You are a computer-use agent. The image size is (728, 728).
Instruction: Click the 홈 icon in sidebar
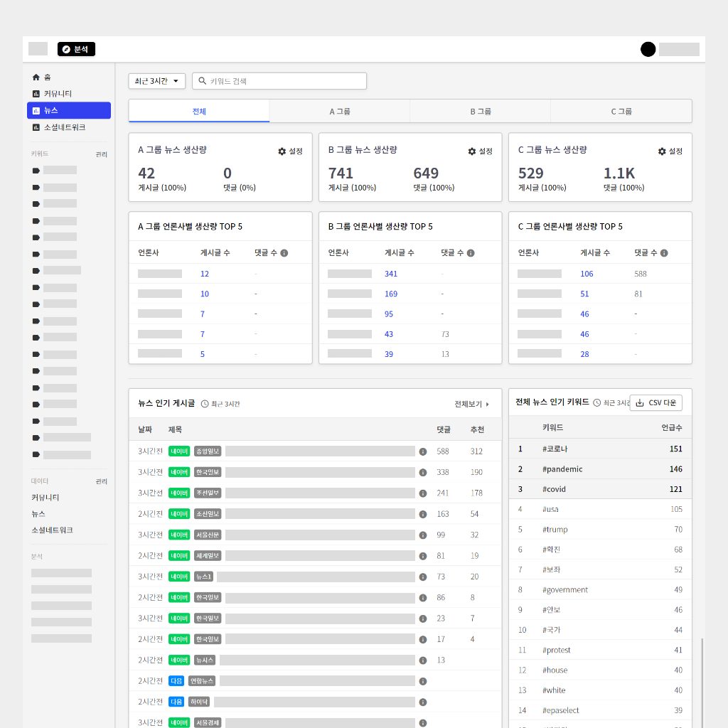tap(36, 77)
